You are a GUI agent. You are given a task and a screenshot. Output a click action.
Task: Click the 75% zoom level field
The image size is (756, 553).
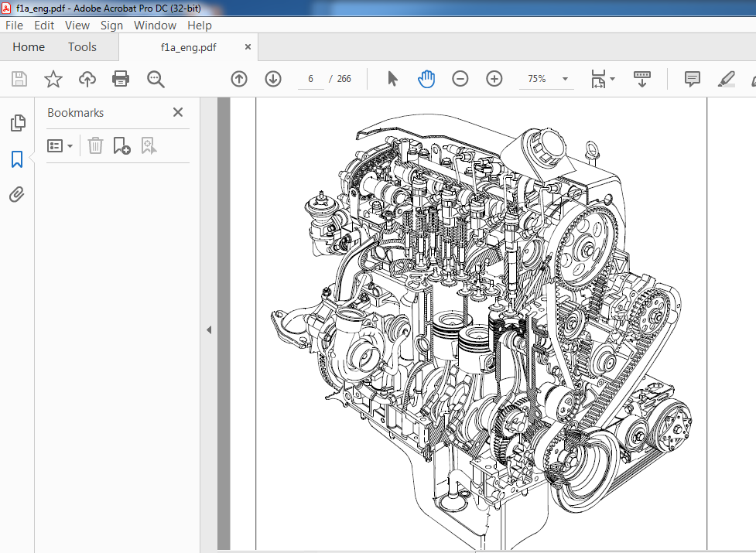537,79
